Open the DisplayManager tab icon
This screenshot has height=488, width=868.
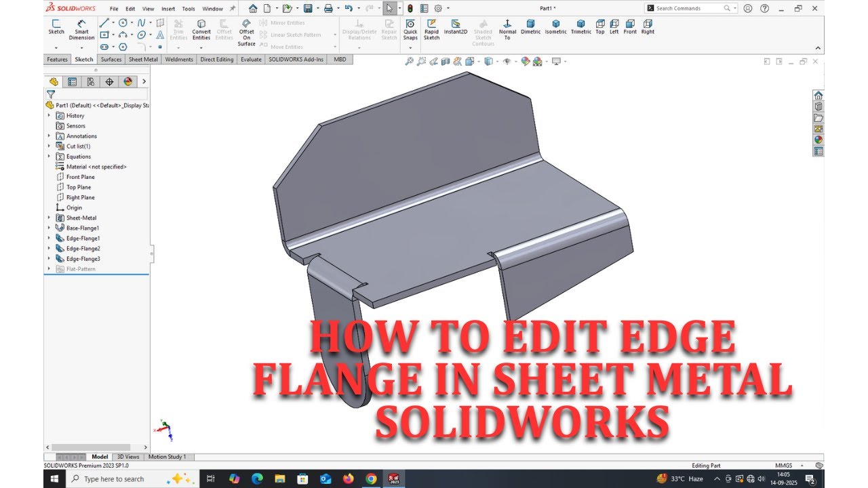[x=127, y=81]
